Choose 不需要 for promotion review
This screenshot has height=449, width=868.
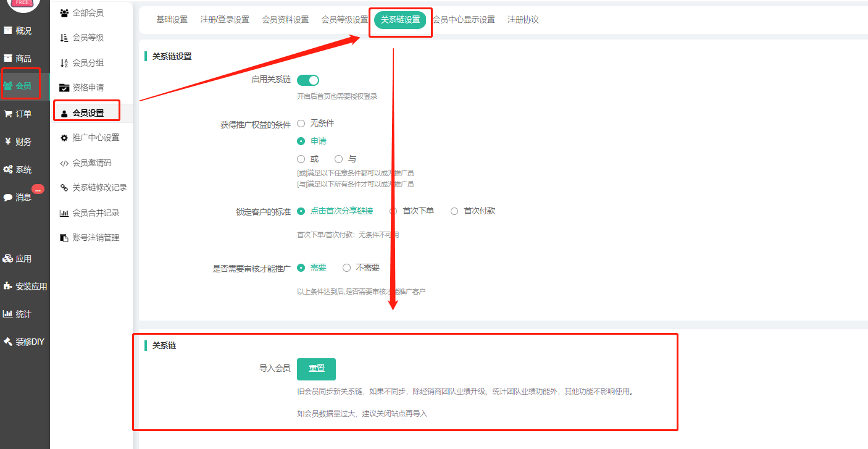(x=346, y=268)
